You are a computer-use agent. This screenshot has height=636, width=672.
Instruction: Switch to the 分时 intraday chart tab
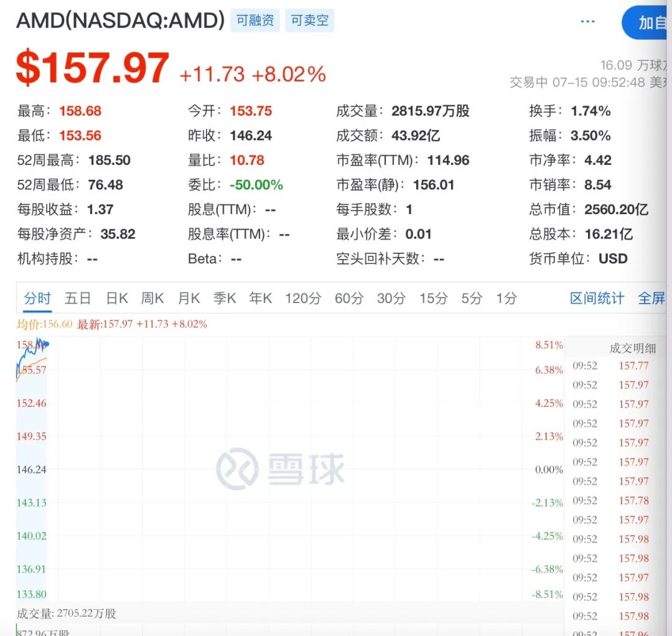tap(37, 298)
